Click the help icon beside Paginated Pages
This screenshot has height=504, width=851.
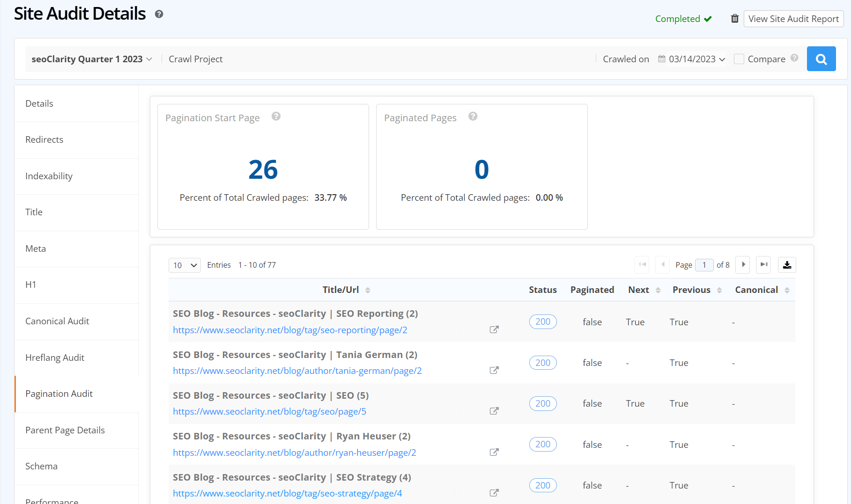pyautogui.click(x=473, y=117)
